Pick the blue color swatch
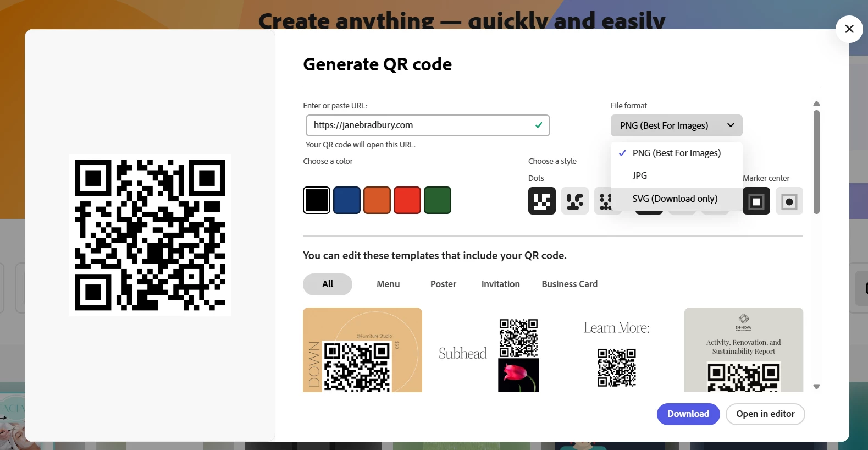The image size is (868, 450). (x=347, y=200)
